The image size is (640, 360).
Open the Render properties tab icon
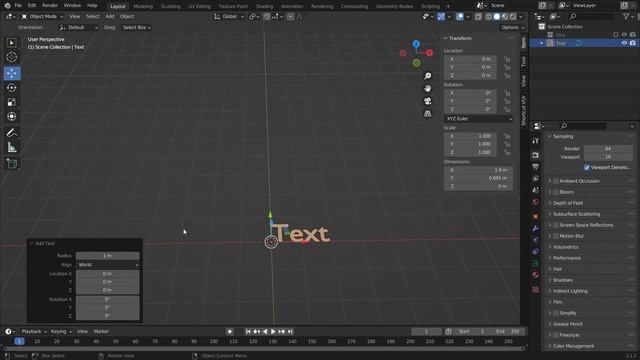coord(536,155)
